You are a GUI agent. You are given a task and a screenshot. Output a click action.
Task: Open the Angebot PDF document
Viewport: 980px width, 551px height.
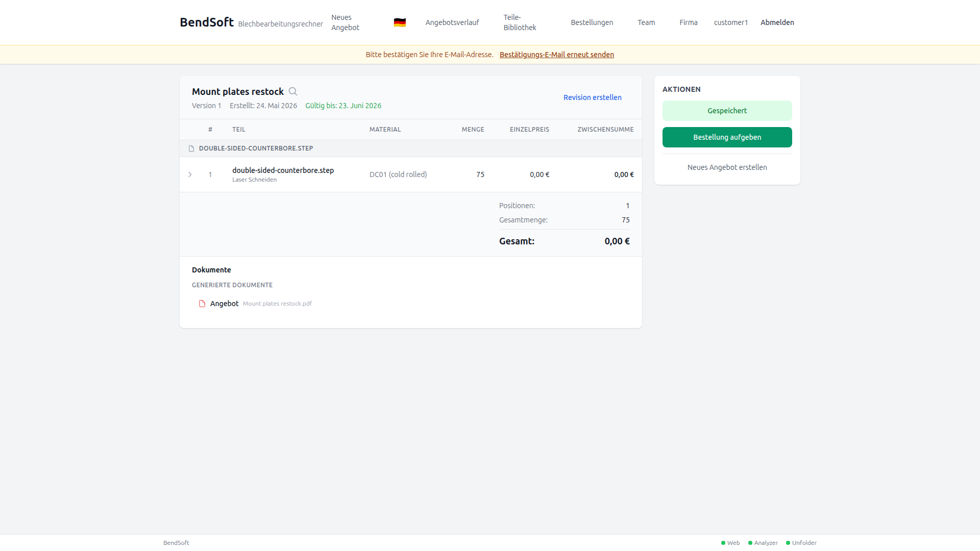point(225,304)
